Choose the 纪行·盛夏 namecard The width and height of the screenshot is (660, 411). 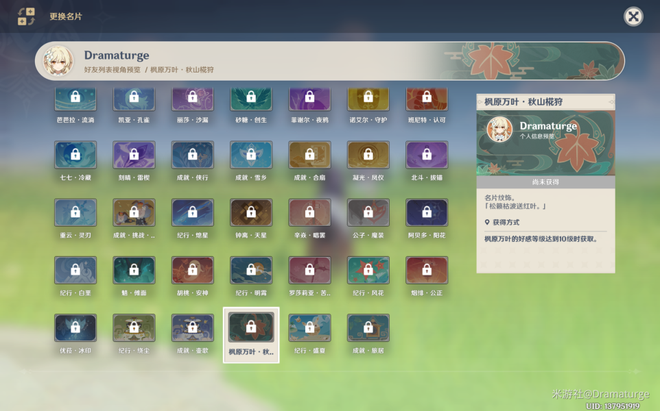pyautogui.click(x=309, y=328)
